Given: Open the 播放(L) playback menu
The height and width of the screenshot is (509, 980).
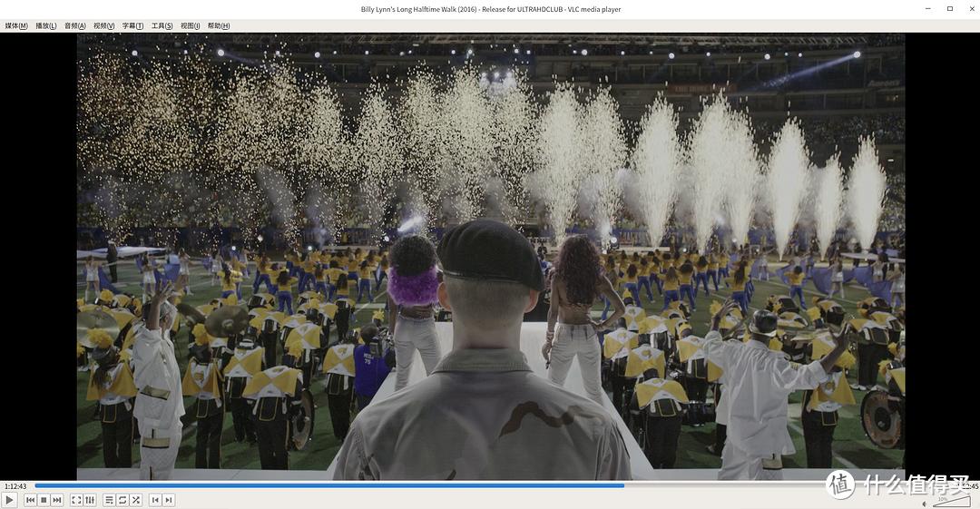Looking at the screenshot, I should 45,25.
